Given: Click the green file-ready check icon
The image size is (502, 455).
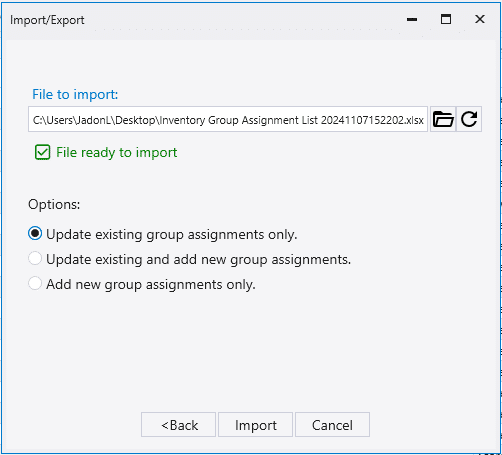Looking at the screenshot, I should (x=43, y=152).
